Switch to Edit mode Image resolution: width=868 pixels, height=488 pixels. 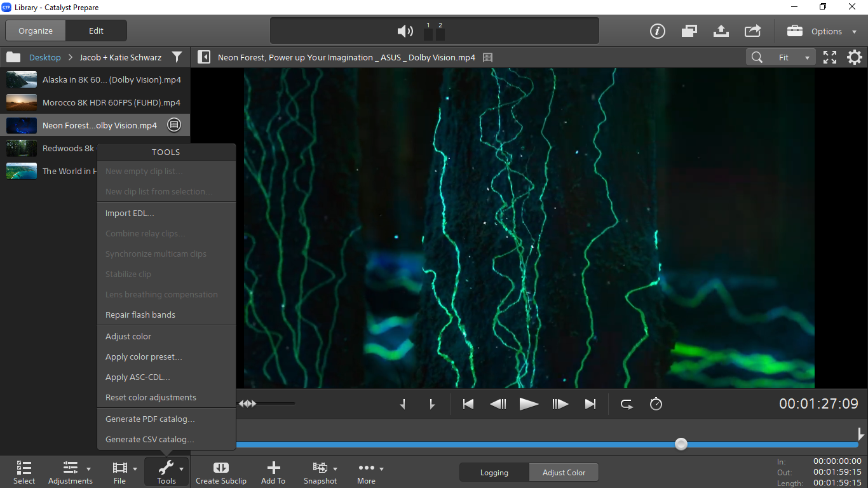click(96, 30)
